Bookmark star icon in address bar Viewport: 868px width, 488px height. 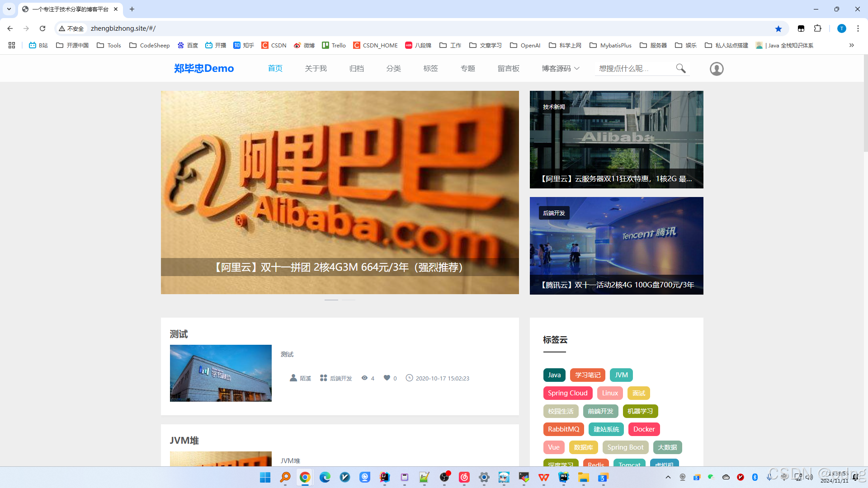tap(778, 28)
